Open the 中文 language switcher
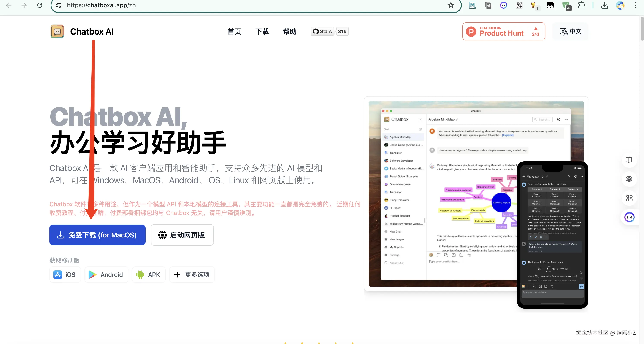The image size is (644, 344). (570, 32)
